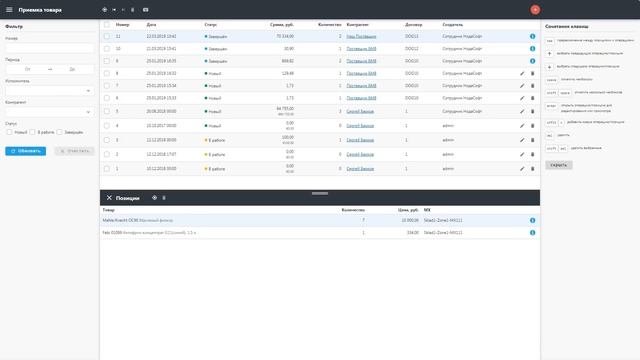Sort table by Создатель column header
The width and height of the screenshot is (640, 360).
453,24
